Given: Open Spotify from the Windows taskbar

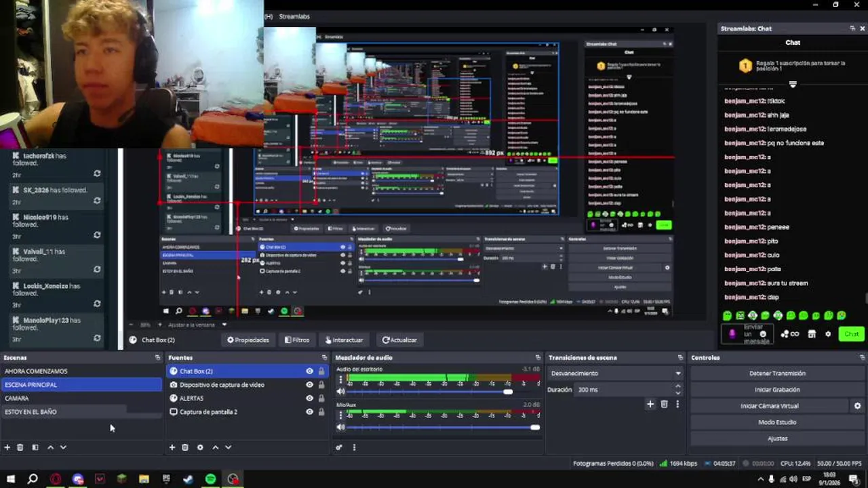Looking at the screenshot, I should point(211,479).
